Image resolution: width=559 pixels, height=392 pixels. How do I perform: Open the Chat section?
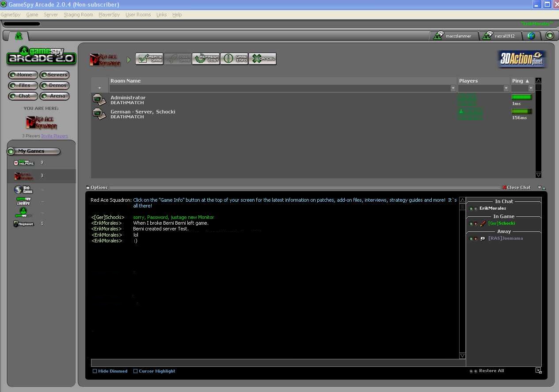coord(23,96)
